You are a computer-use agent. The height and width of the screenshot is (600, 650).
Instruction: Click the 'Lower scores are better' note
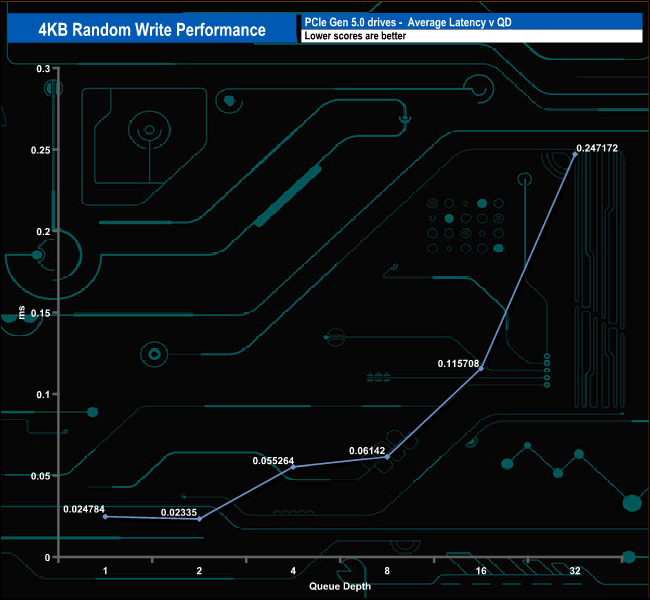[x=355, y=36]
